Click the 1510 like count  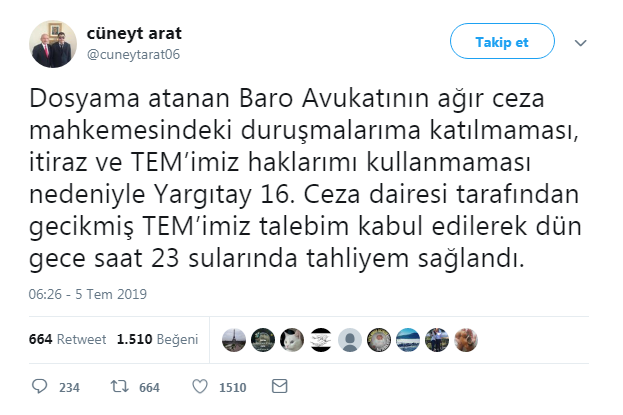pyautogui.click(x=232, y=388)
